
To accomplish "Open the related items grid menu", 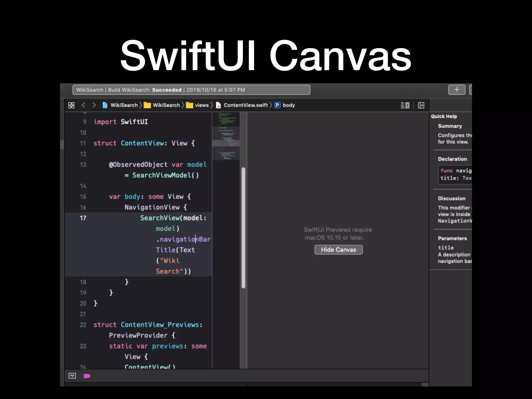I will click(71, 105).
